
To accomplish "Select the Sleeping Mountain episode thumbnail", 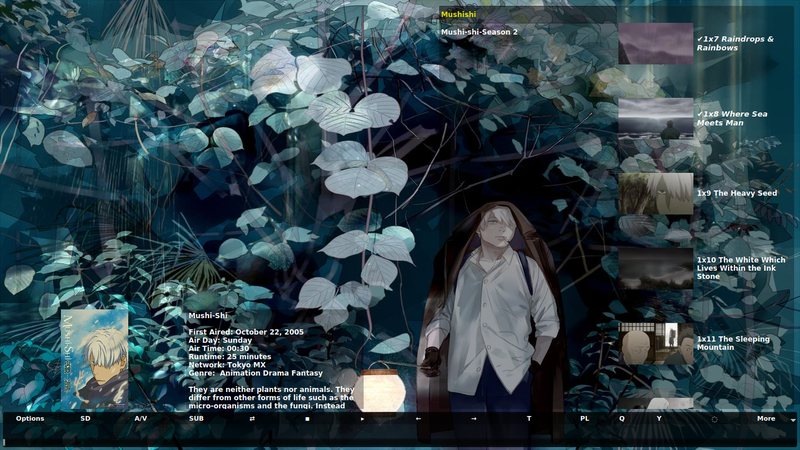I will [656, 343].
